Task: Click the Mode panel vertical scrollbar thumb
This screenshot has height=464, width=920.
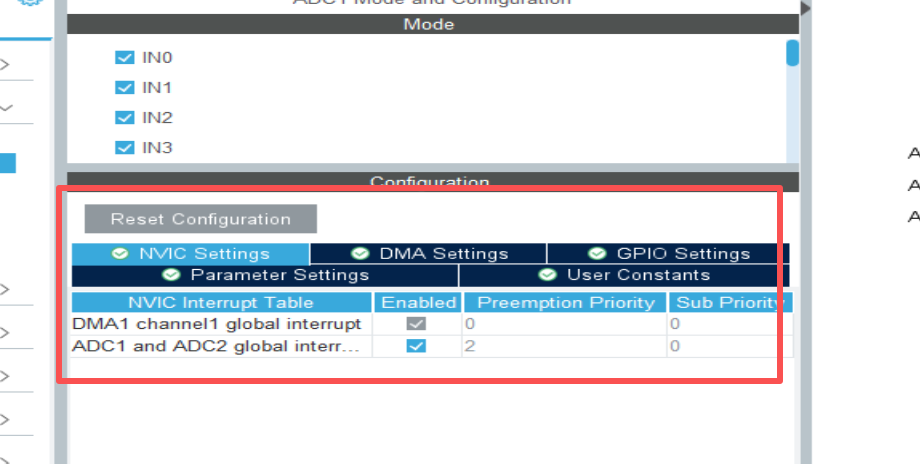Action: [792, 52]
